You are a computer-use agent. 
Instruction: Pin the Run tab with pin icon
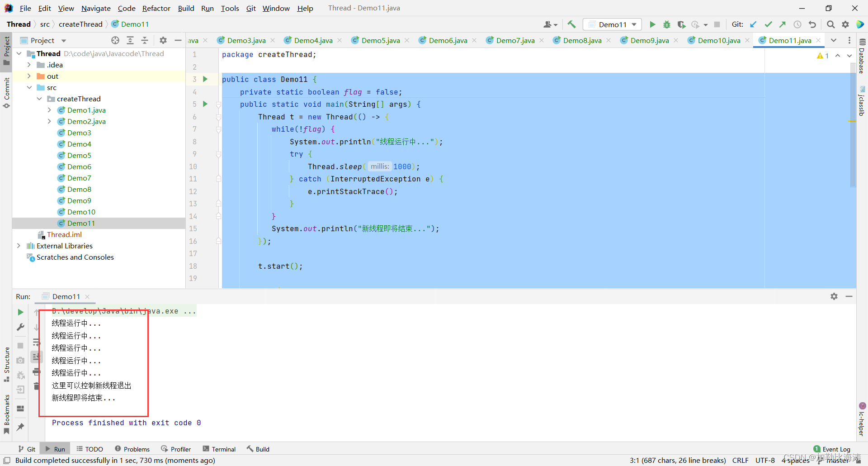(20, 427)
